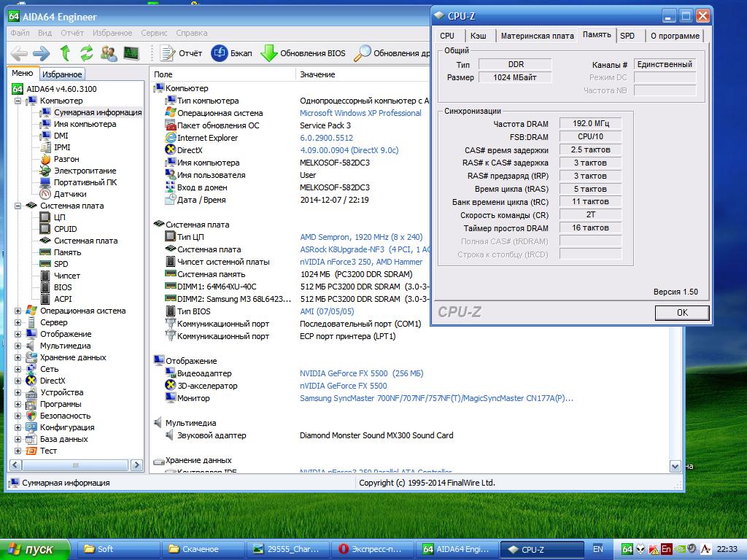Switch to Избранное tab in AIDA64
Image resolution: width=747 pixels, height=560 pixels.
(62, 74)
